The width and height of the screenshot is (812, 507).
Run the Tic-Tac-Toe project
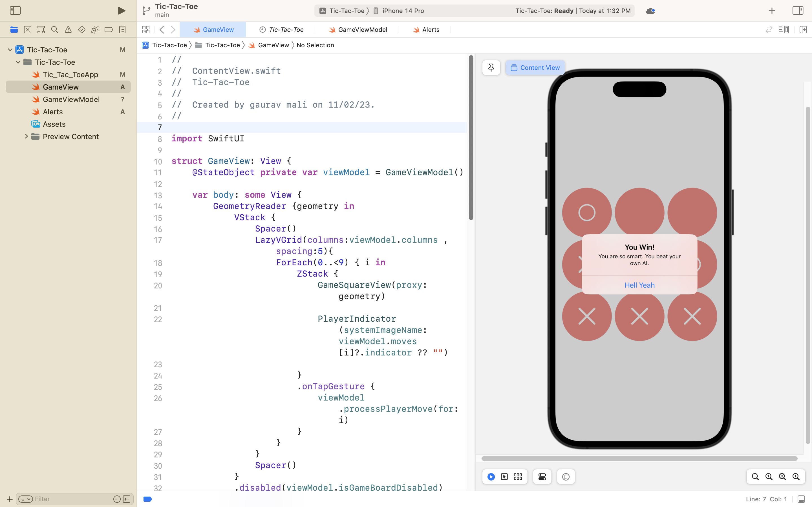point(121,10)
